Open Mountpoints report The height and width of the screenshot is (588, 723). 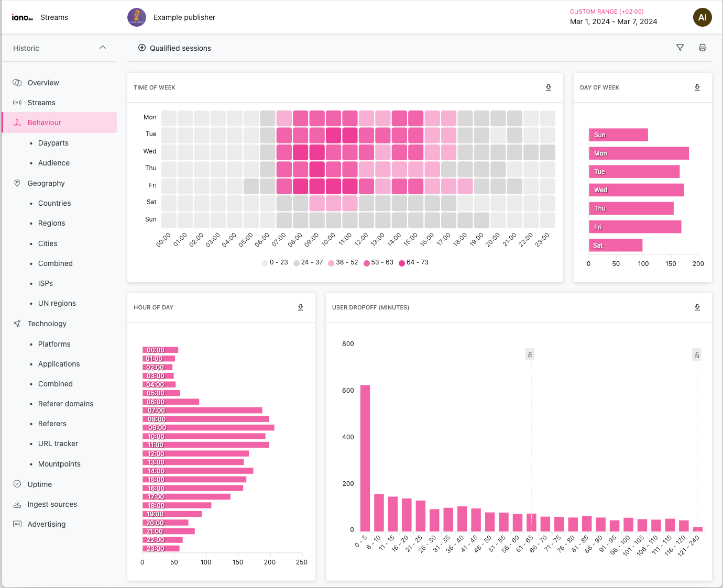point(59,464)
